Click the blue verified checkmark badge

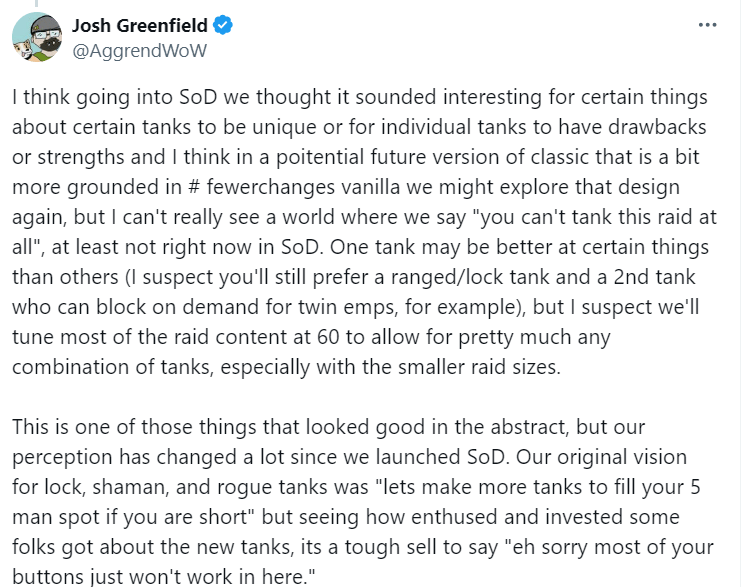click(222, 25)
